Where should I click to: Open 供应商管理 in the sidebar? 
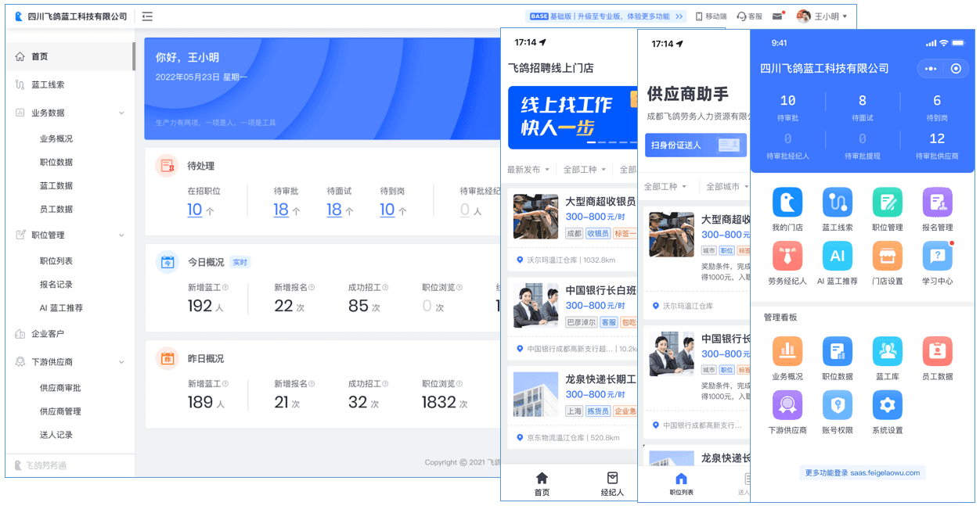tap(60, 411)
